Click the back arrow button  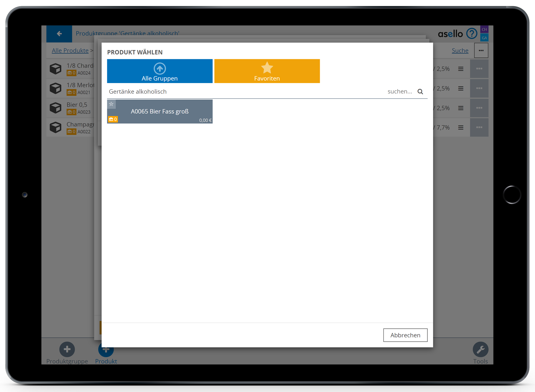(x=59, y=34)
